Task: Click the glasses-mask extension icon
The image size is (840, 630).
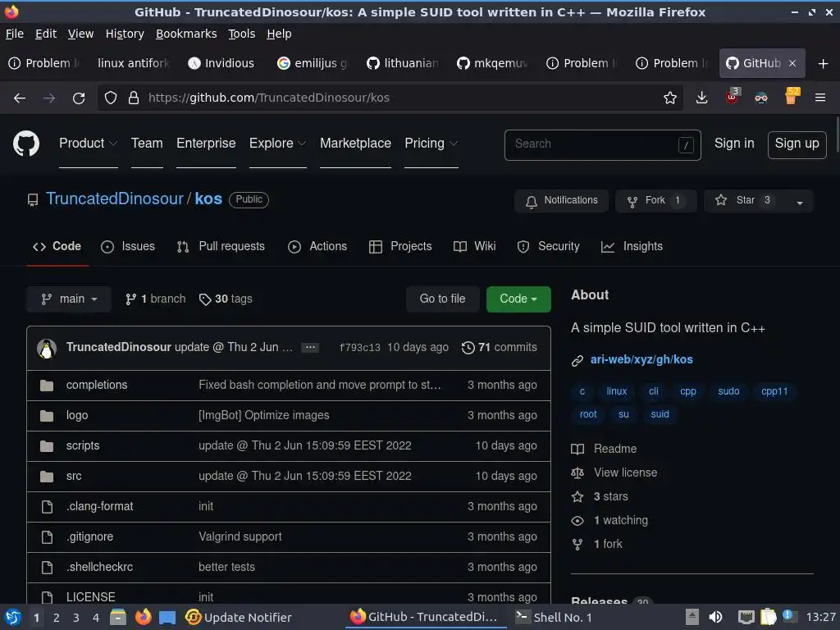Action: tap(760, 98)
